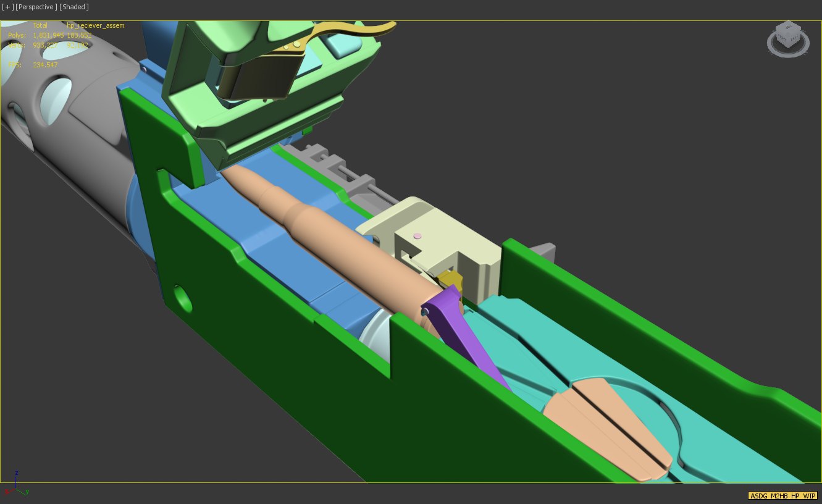Image resolution: width=822 pixels, height=504 pixels.
Task: Select the ASDG_M2HB_HP_WIP label tag
Action: pyautogui.click(x=782, y=495)
